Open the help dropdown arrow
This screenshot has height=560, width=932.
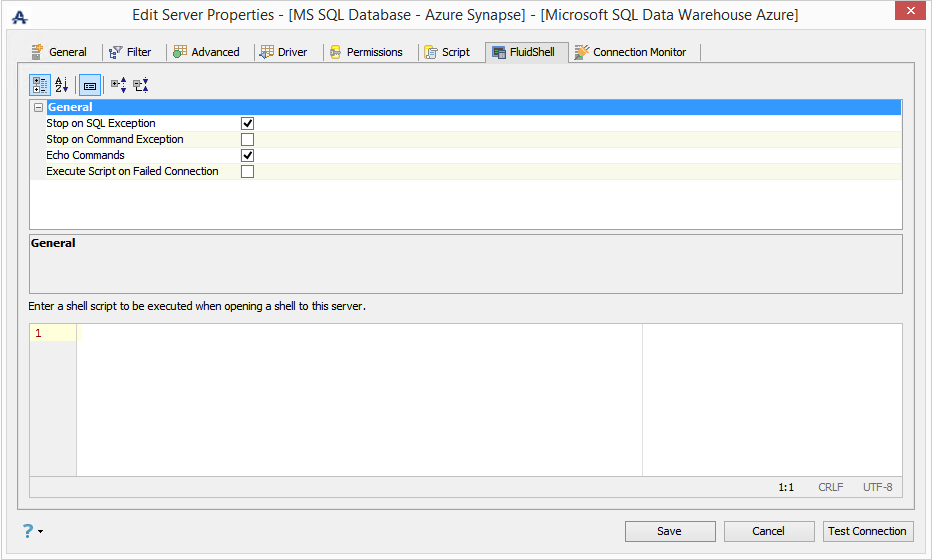coord(41,532)
